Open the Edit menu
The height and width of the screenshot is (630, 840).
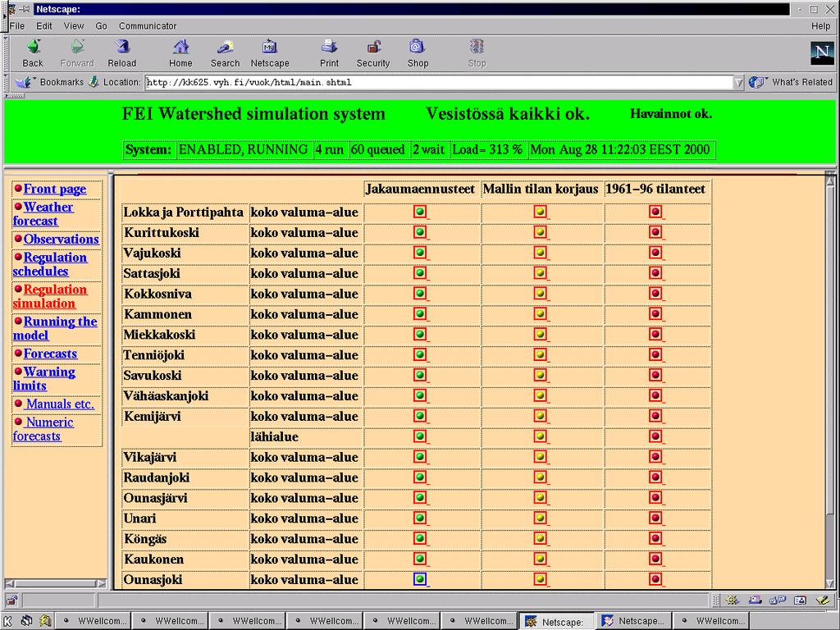coord(44,25)
